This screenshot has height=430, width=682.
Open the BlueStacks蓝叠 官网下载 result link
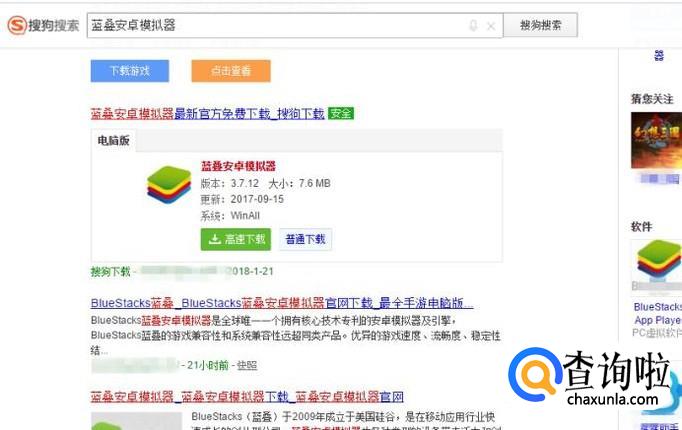tap(282, 303)
